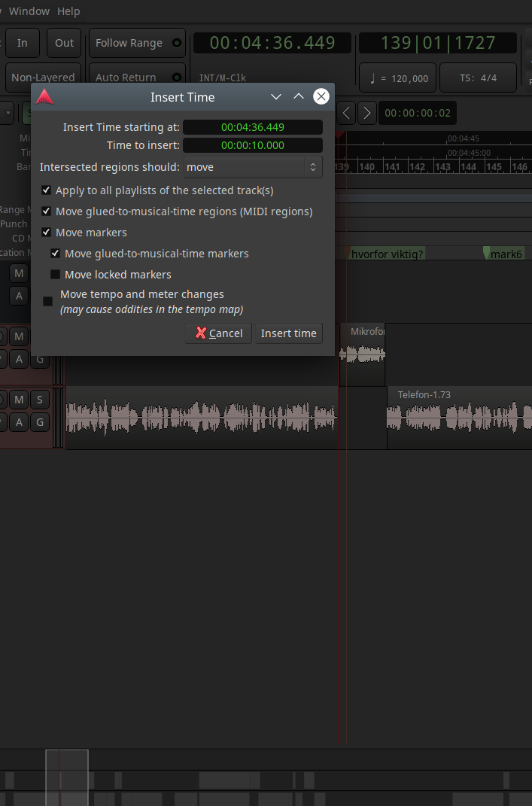532x806 pixels.
Task: Click the right nudge arrow button
Action: pos(366,113)
